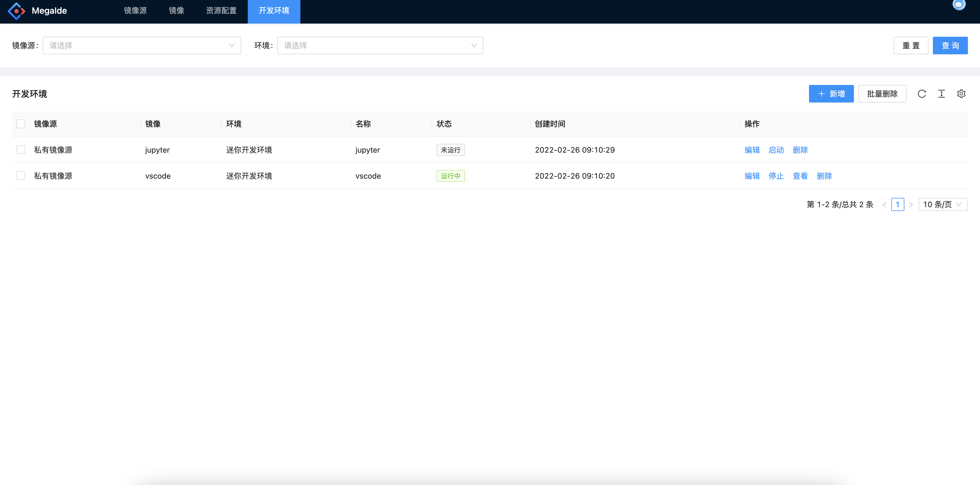Click the next page arrow

(911, 204)
